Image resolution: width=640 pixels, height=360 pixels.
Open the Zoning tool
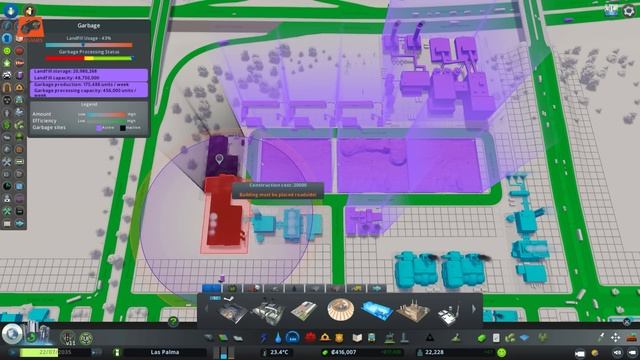[223, 338]
